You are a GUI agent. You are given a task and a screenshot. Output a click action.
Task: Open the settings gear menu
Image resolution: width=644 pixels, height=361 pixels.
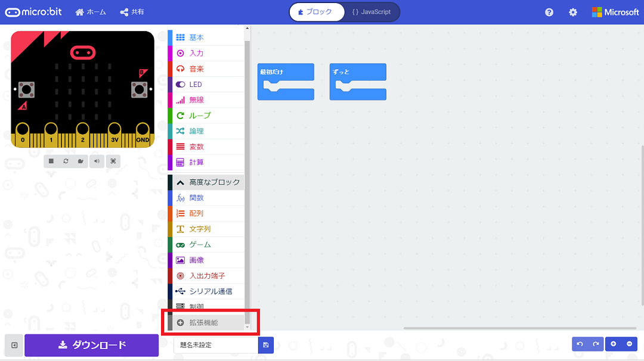point(573,13)
